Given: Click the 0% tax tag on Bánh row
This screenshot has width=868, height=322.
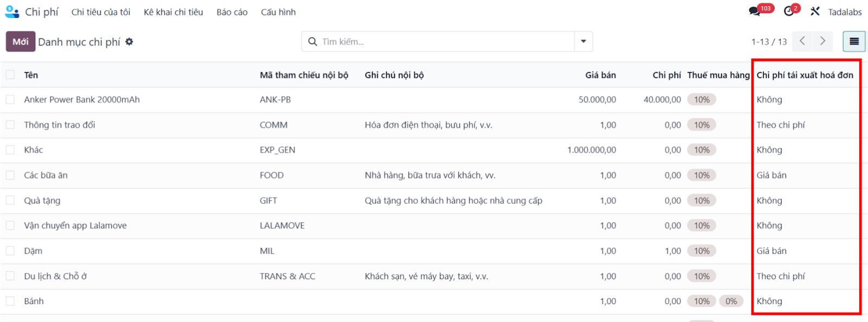Looking at the screenshot, I should pyautogui.click(x=731, y=301).
